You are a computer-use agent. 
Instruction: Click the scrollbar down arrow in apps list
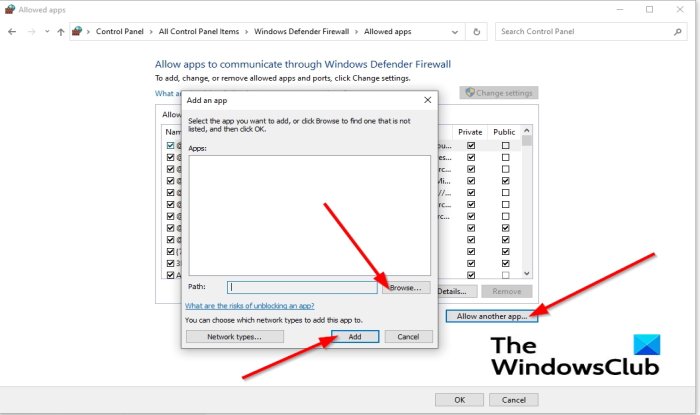pyautogui.click(x=527, y=273)
